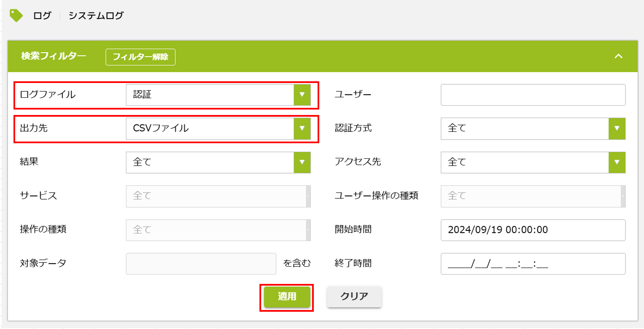Click the ユーザー text field
The width and height of the screenshot is (644, 329).
pos(533,95)
